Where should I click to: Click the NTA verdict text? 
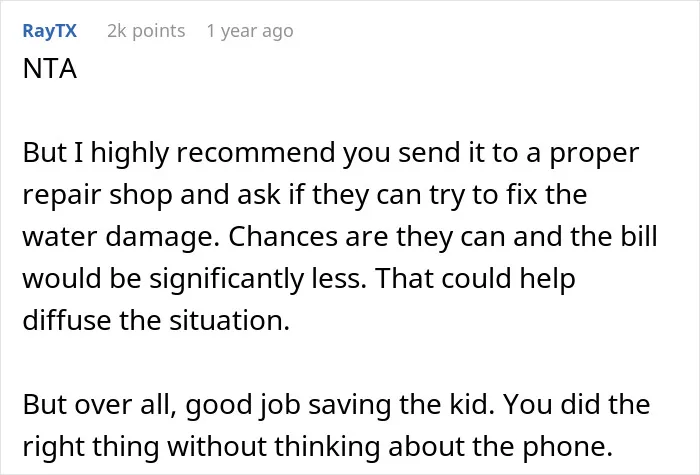(50, 69)
